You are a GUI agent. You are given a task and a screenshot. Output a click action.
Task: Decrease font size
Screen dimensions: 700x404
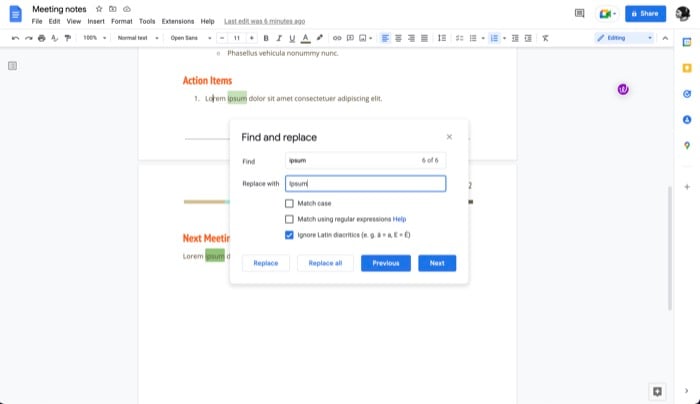(222, 38)
